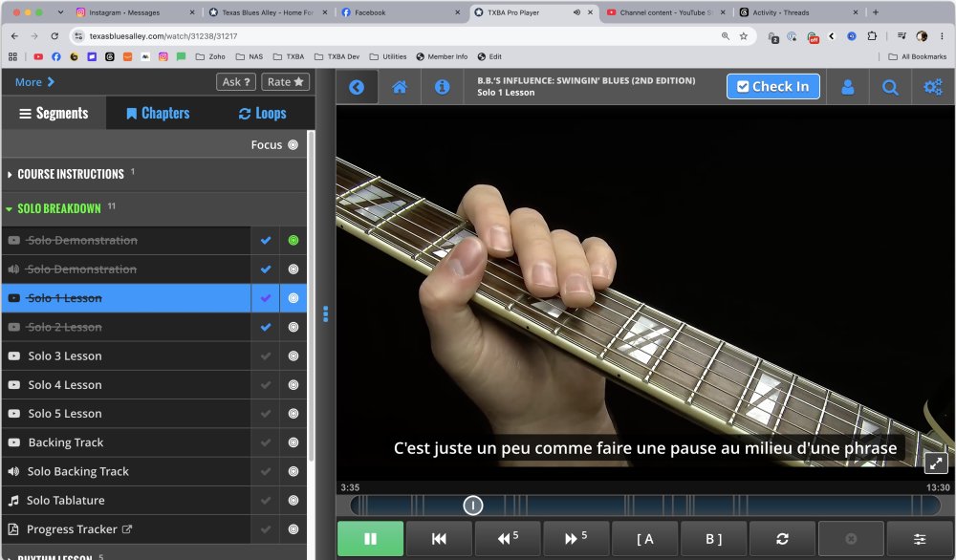Image resolution: width=956 pixels, height=560 pixels.
Task: Open the playback adjustment sliders icon
Action: pos(920,539)
